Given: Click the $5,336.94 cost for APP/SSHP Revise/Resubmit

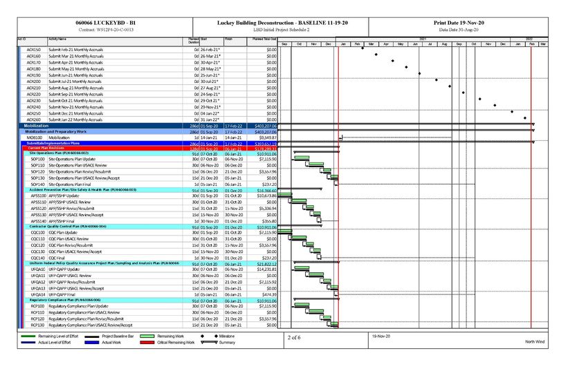Looking at the screenshot, I should (268, 209).
